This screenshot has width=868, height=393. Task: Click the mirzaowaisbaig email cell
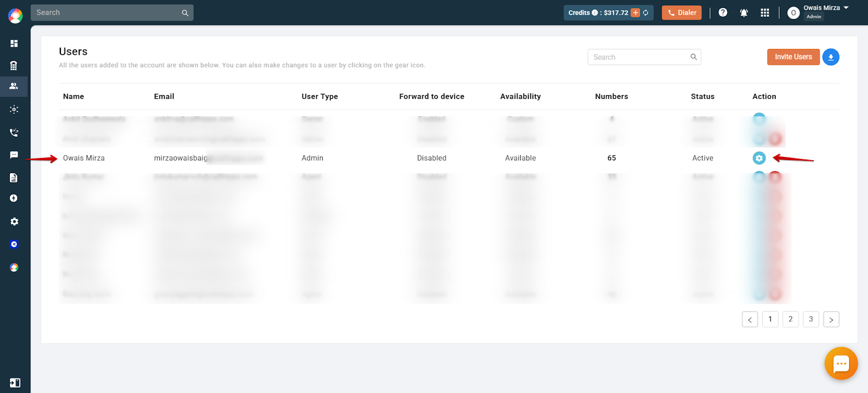click(x=208, y=158)
